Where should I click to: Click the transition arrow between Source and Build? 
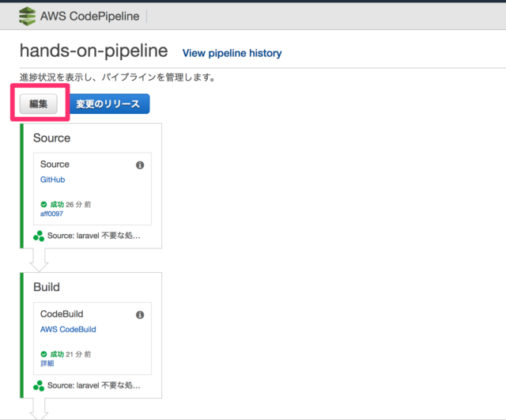pyautogui.click(x=39, y=259)
